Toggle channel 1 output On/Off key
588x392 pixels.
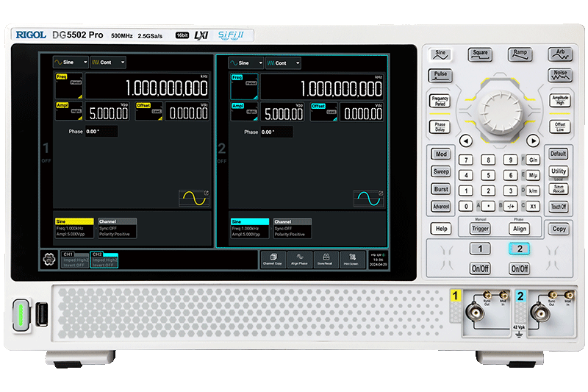480,268
